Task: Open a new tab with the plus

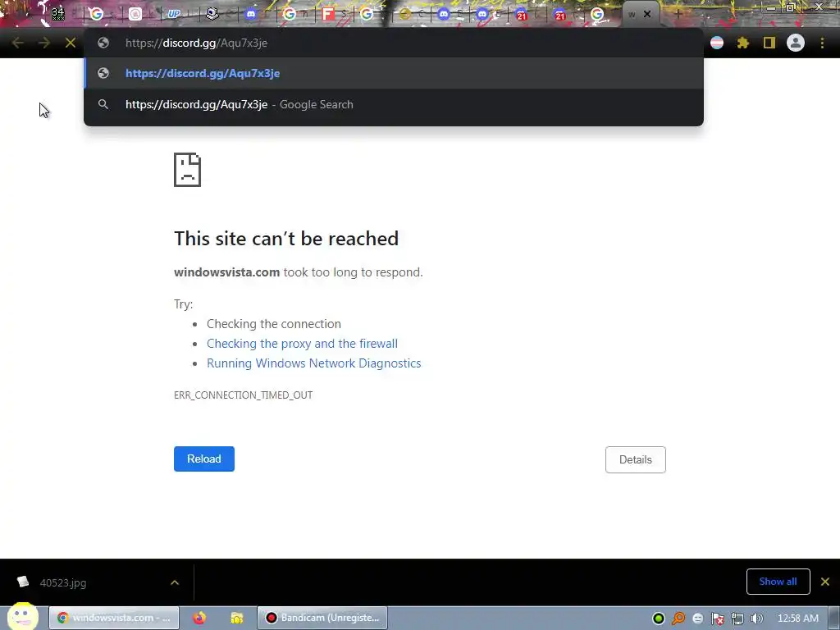Action: click(678, 15)
